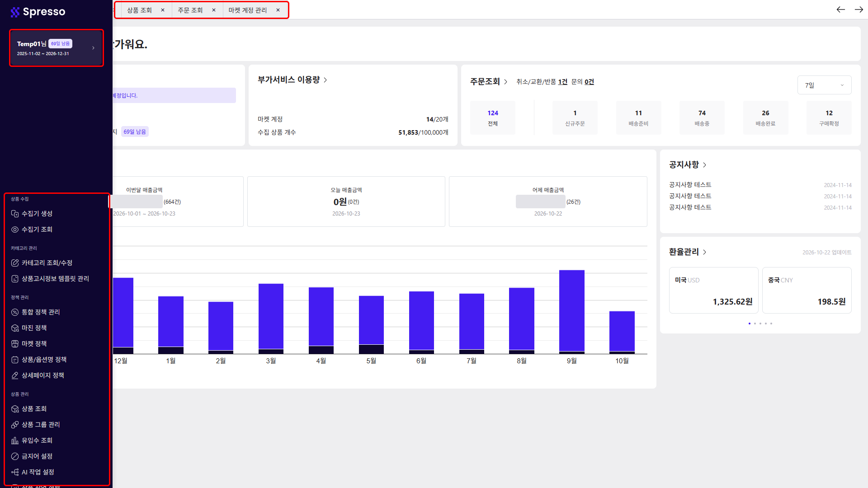Click the 상품 조회 box icon in sidebar
868x488 pixels.
(15, 409)
